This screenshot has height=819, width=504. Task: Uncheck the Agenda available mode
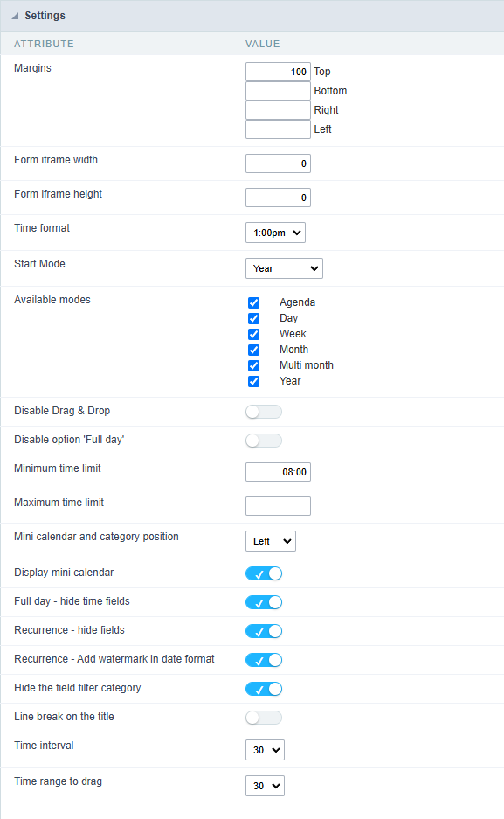pos(253,302)
